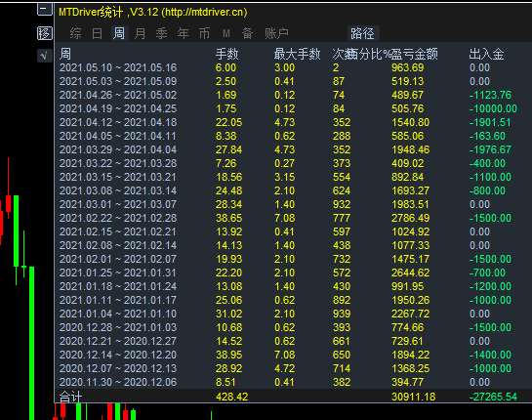Select row 2021.04.19 ~ 2021.04.25
The height and width of the screenshot is (420, 532).
pyautogui.click(x=293, y=108)
